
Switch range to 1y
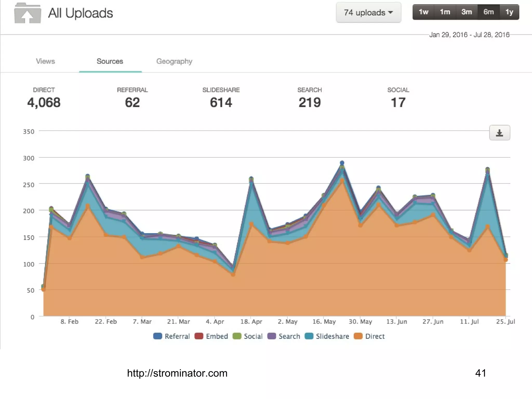[x=509, y=12]
